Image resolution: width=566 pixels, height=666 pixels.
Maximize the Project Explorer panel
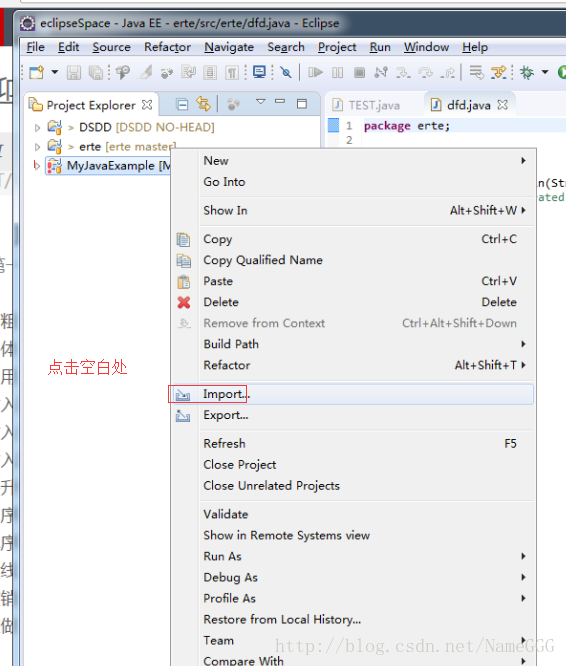[301, 104]
